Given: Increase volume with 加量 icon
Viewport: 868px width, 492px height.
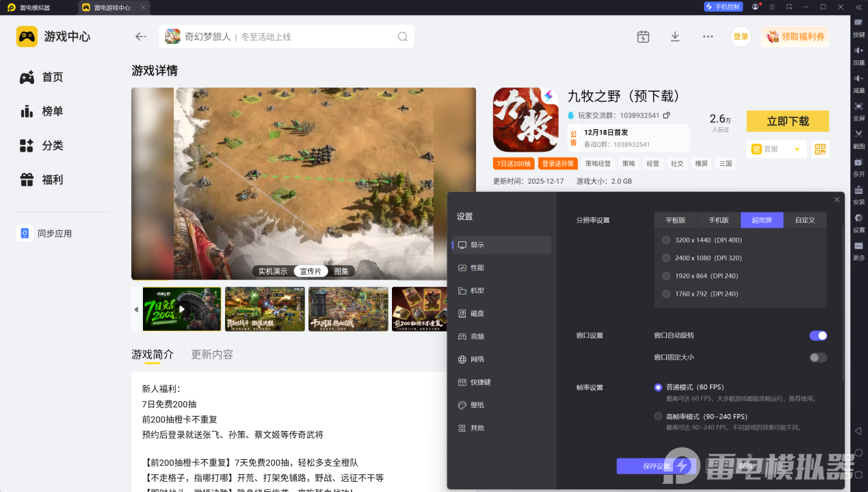Looking at the screenshot, I should (858, 55).
